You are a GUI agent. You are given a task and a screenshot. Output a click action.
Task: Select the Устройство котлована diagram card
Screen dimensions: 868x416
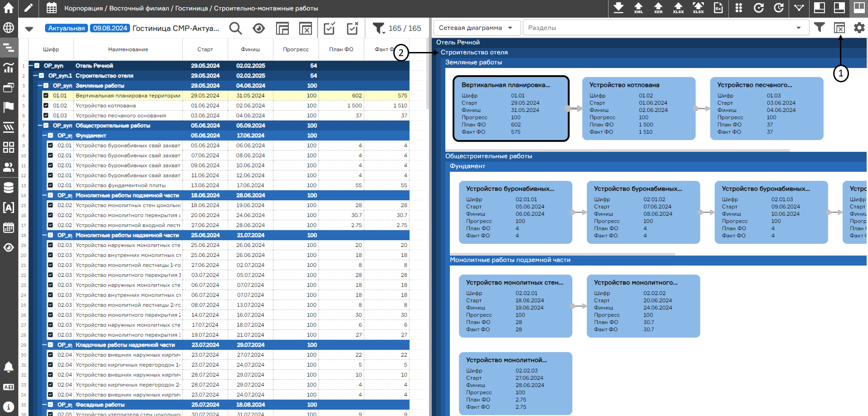tap(639, 109)
